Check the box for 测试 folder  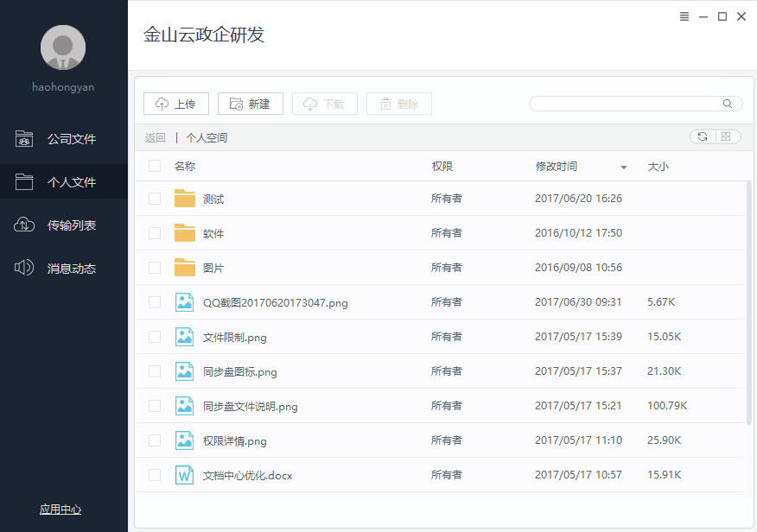(155, 199)
